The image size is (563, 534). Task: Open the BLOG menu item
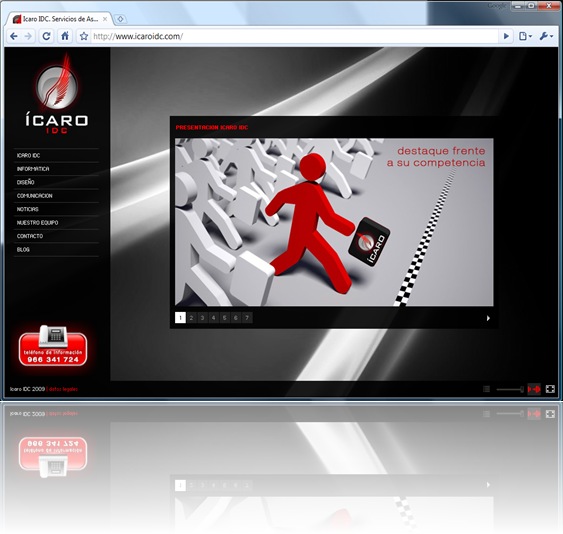23,250
